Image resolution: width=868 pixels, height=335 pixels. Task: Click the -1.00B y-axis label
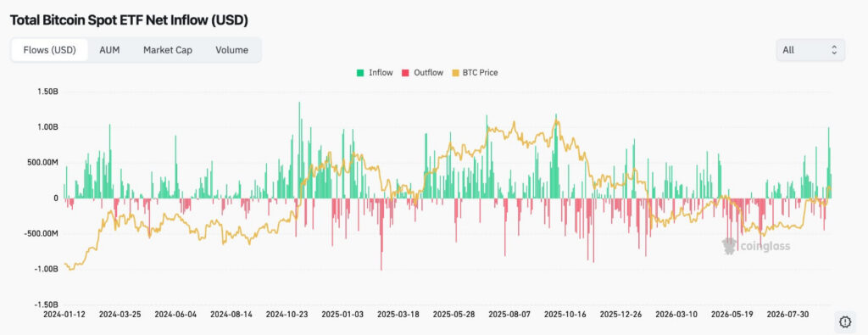point(46,269)
